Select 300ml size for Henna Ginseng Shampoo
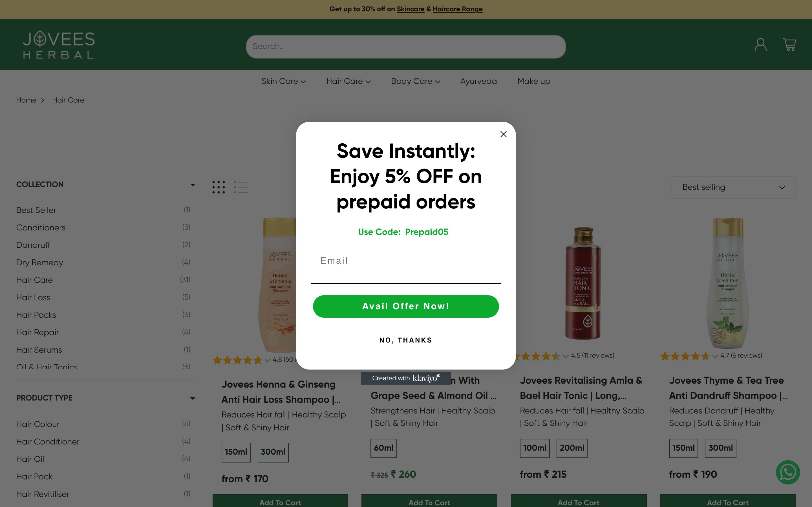 tap(273, 452)
